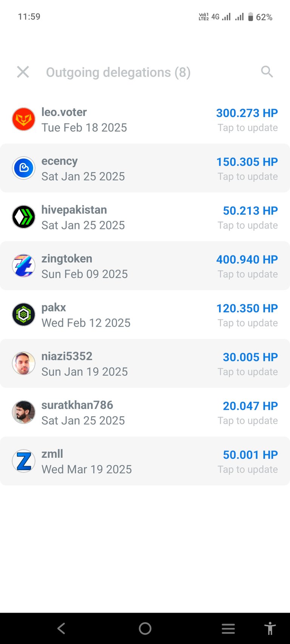Tap the zmll Z avatar
The width and height of the screenshot is (290, 644).
24,461
